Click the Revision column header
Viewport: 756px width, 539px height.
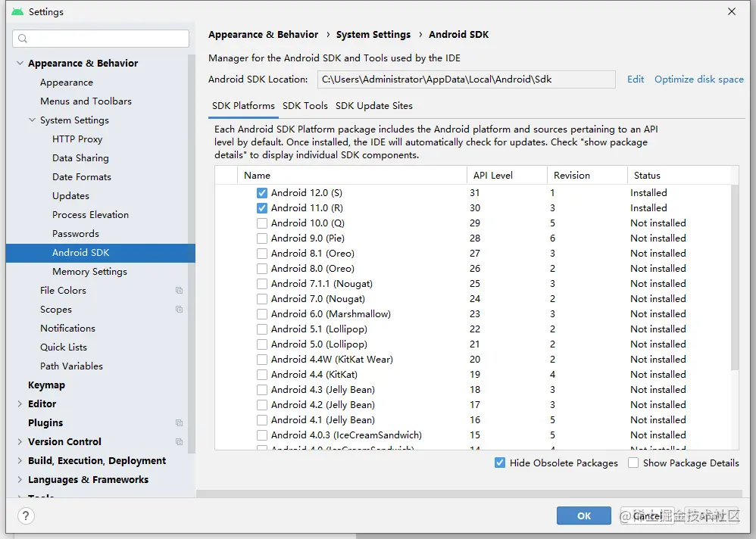click(x=587, y=176)
